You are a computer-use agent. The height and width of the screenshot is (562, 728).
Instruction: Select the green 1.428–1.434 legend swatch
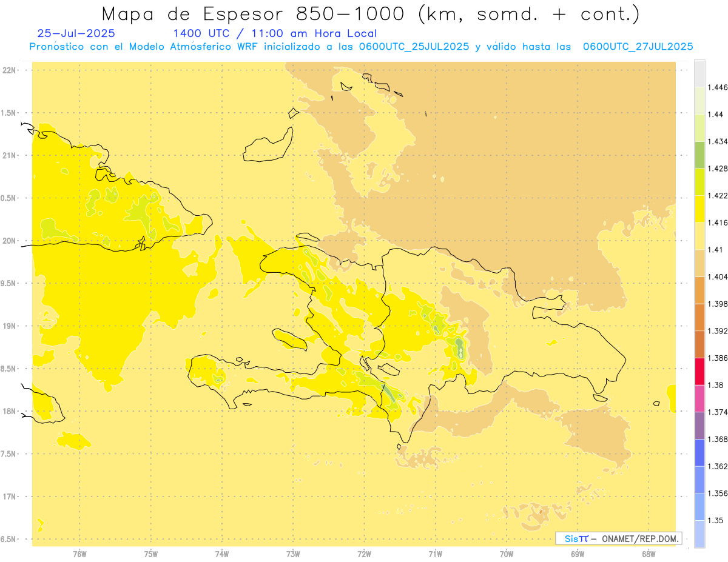[x=699, y=155]
